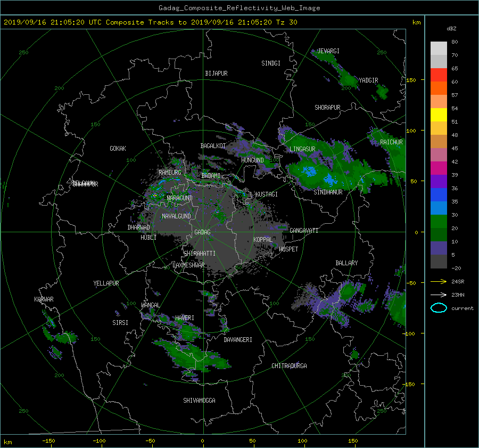Click the SHORAPUR city label
Viewport: 479px width, 448px height.
(327, 108)
